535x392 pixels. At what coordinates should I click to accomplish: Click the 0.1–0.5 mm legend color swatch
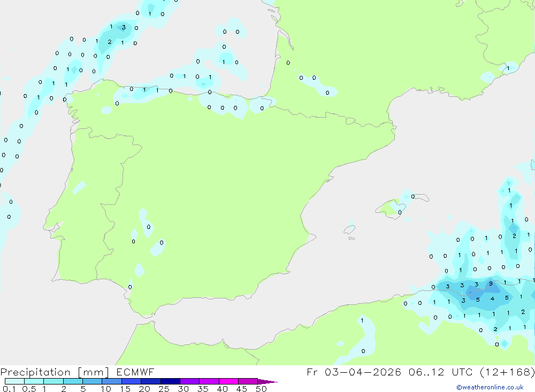[x=14, y=381]
